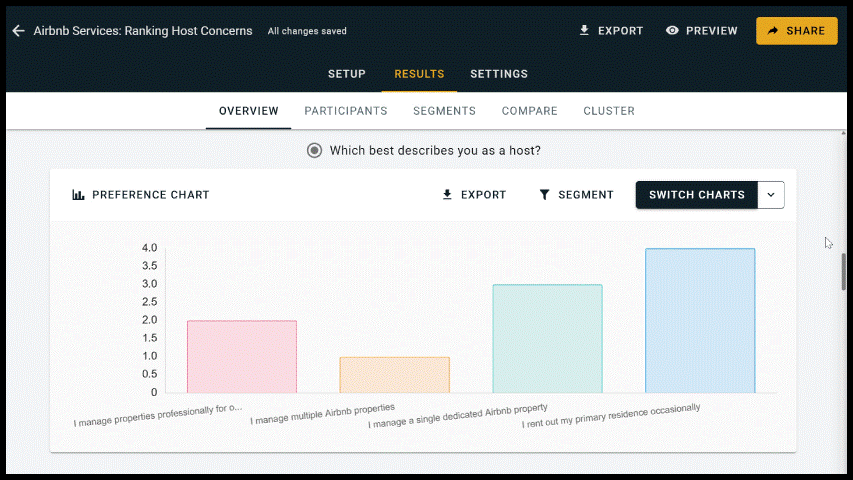853x480 pixels.
Task: Click the y-axis value '2.5'
Action: (x=150, y=302)
